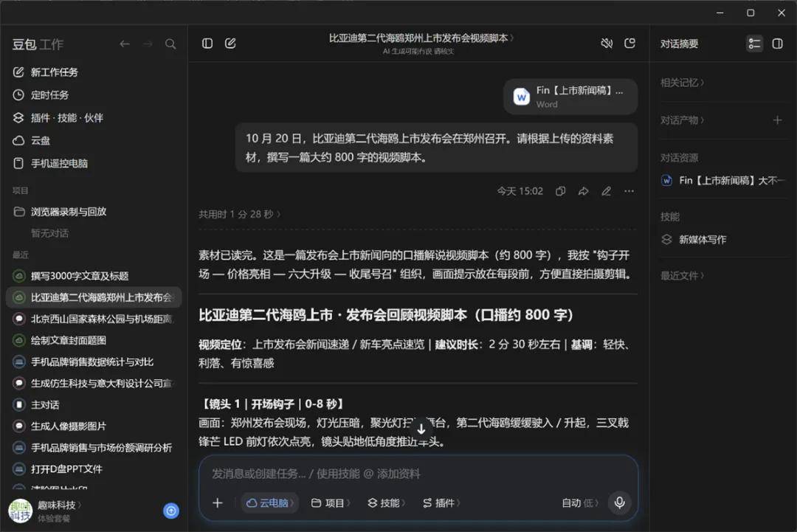Image resolution: width=797 pixels, height=532 pixels.
Task: Open the chat 生成仿生科技与意大利设计公司
Action: pos(94,383)
